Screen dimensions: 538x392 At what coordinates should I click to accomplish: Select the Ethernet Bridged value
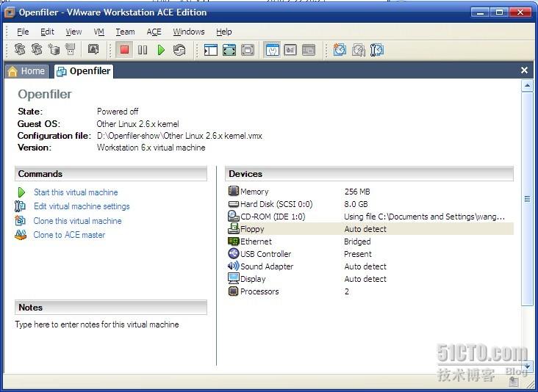(x=357, y=242)
